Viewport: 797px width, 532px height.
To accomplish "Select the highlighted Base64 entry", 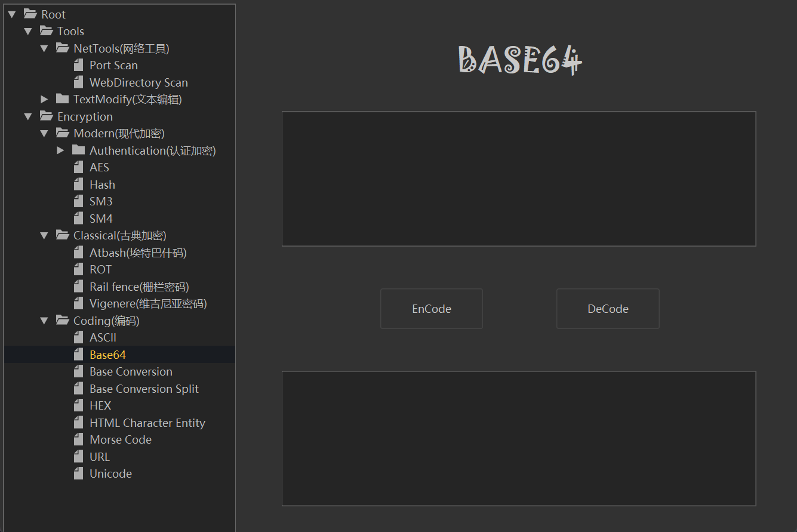I will 107,355.
